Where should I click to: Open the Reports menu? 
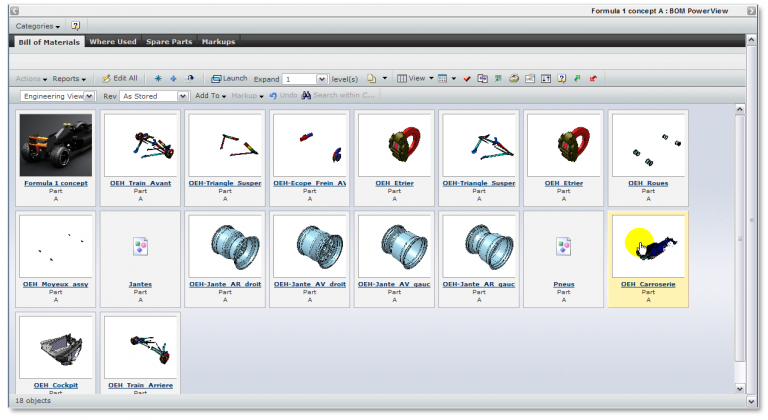(69, 78)
